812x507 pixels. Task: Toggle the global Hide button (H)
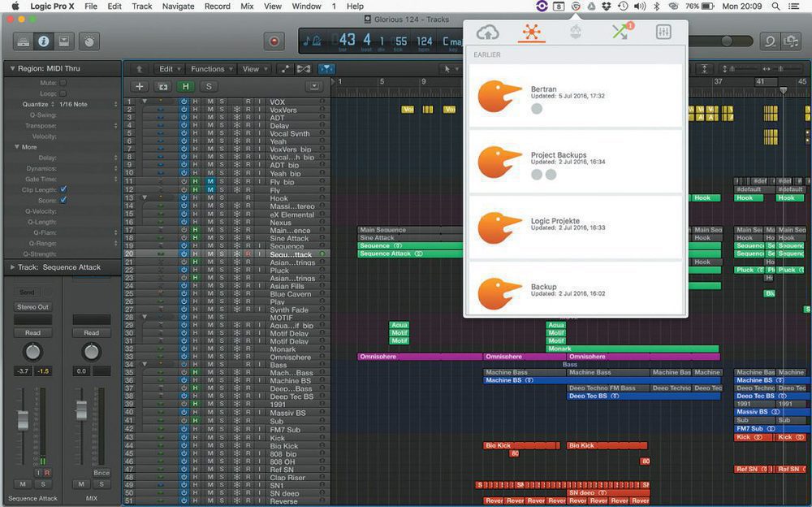pyautogui.click(x=185, y=87)
